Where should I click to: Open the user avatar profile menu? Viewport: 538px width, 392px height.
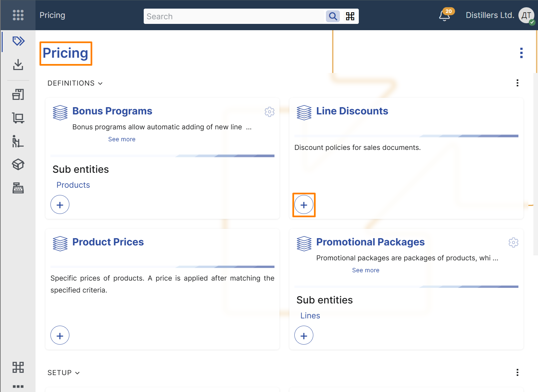527,15
